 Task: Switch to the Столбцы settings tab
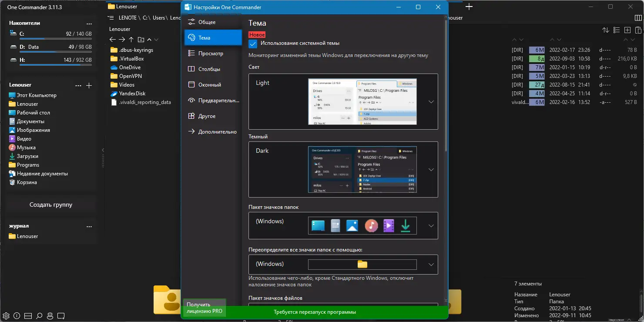click(x=213, y=69)
